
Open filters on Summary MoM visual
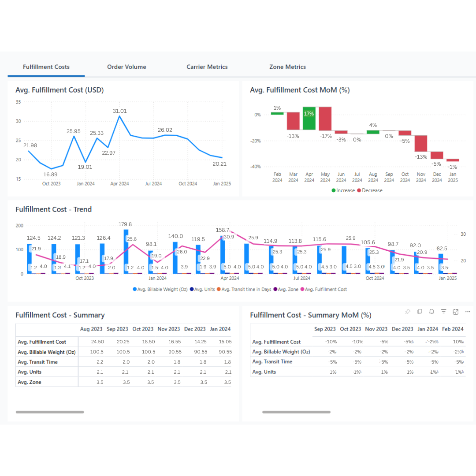444,312
